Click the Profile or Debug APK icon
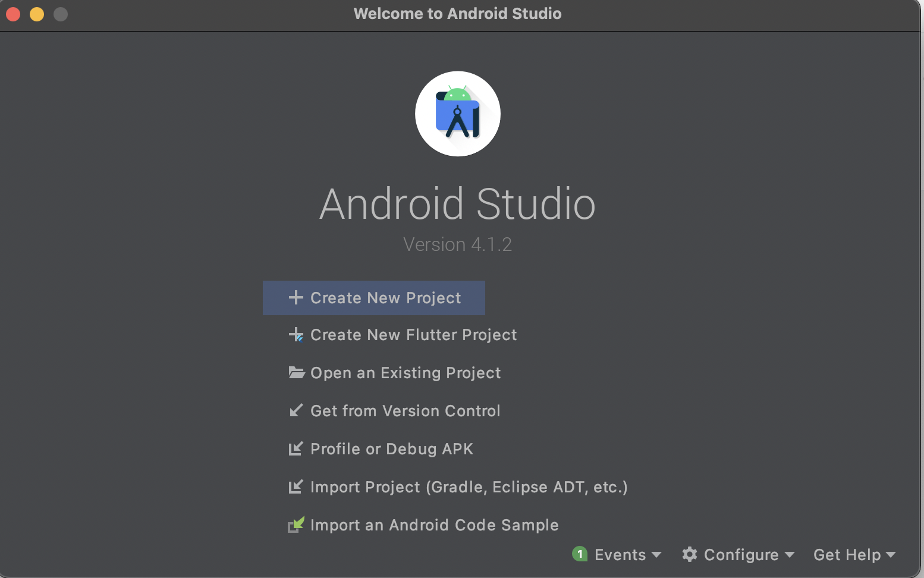This screenshot has width=924, height=578. pyautogui.click(x=296, y=448)
